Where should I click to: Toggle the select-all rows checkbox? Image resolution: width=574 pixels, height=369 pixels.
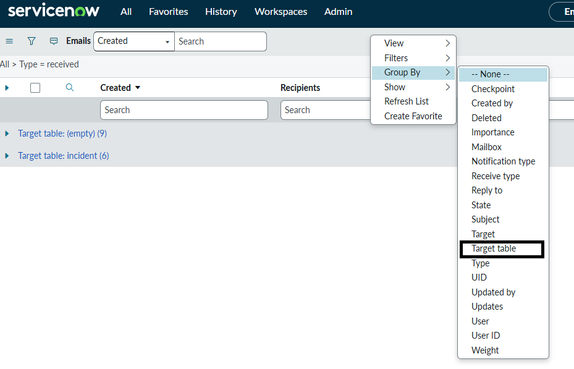35,88
